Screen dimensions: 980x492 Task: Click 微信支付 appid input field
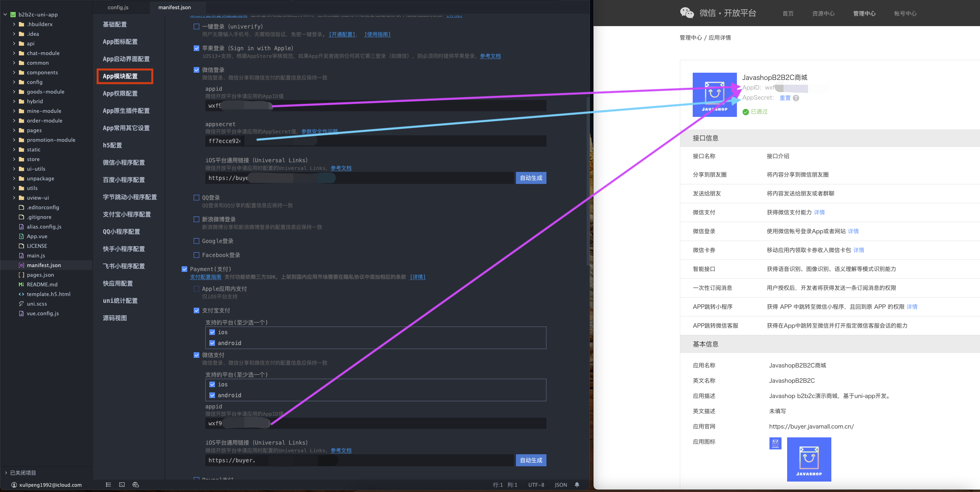tap(376, 423)
